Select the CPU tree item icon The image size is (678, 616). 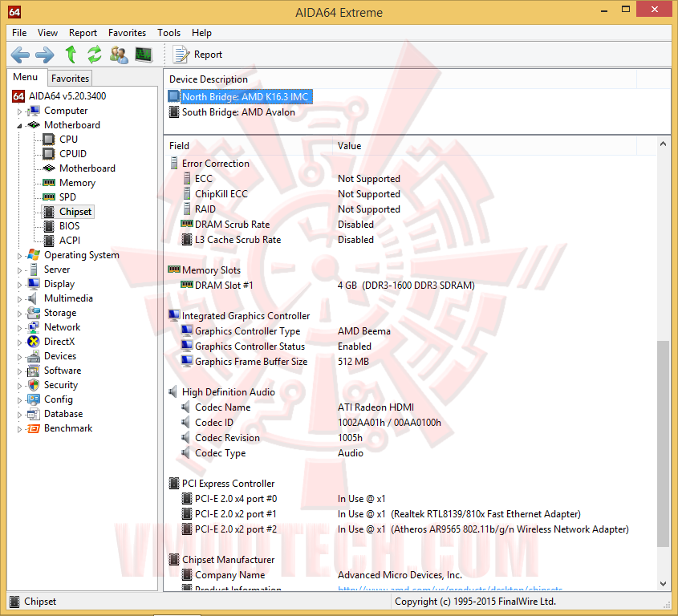tap(48, 140)
